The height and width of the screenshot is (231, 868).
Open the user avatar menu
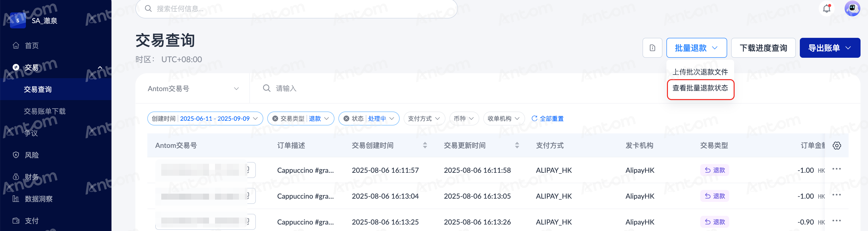tap(852, 8)
